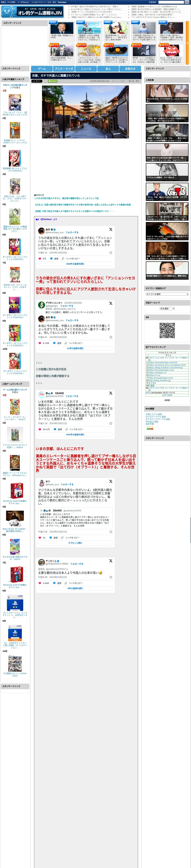This screenshot has height=868, width=191.
Task: Open the ニュース navigation tab
Action: (x=86, y=68)
